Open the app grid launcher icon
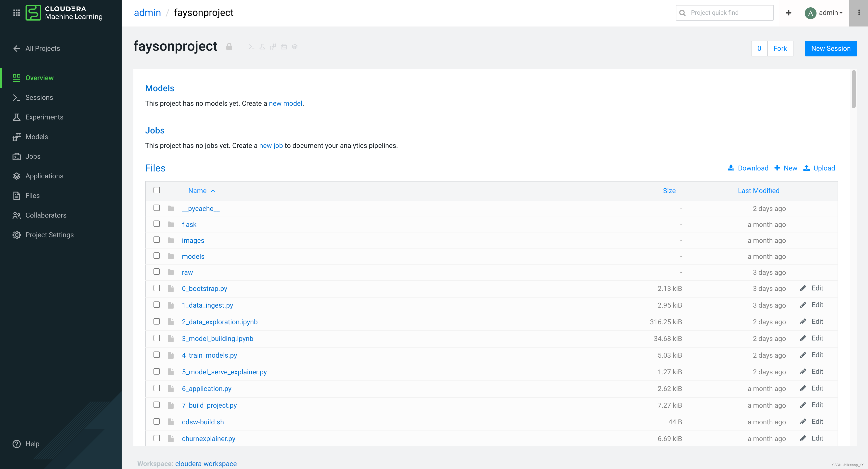This screenshot has height=469, width=868. [16, 13]
